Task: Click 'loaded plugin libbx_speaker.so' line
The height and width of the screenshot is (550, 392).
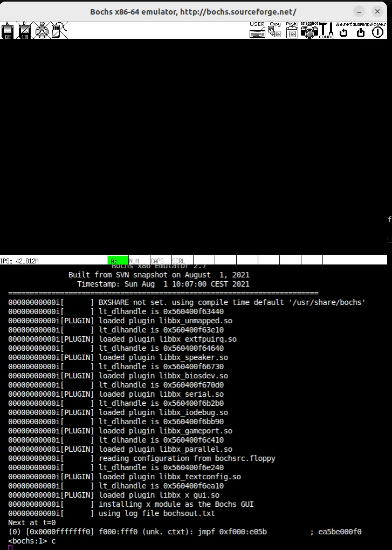Action: [x=118, y=357]
